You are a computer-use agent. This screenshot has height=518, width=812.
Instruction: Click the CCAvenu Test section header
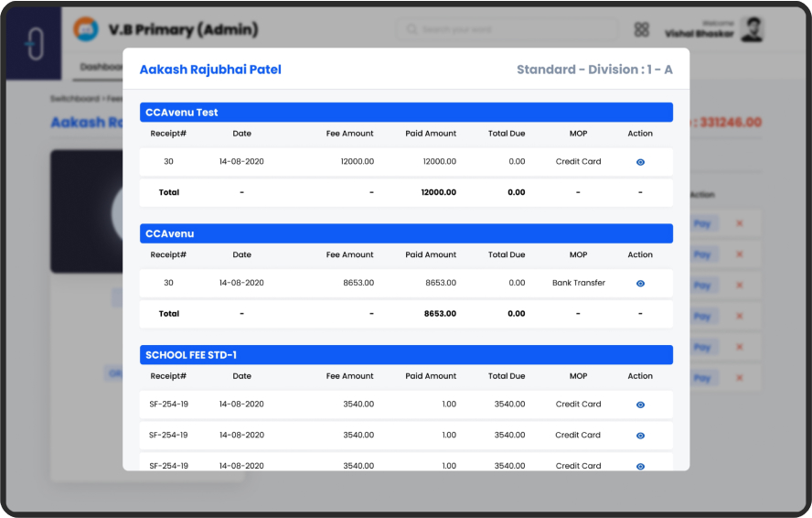coord(406,113)
